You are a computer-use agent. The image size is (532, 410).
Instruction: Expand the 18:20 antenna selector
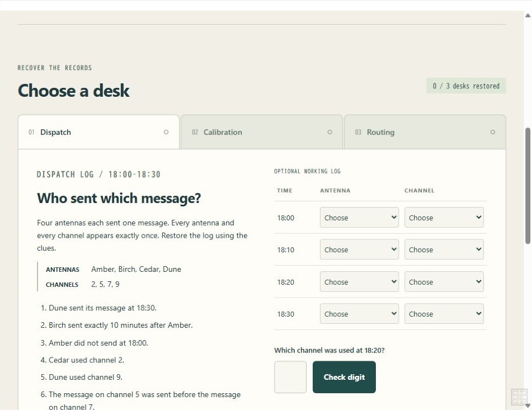(x=359, y=281)
